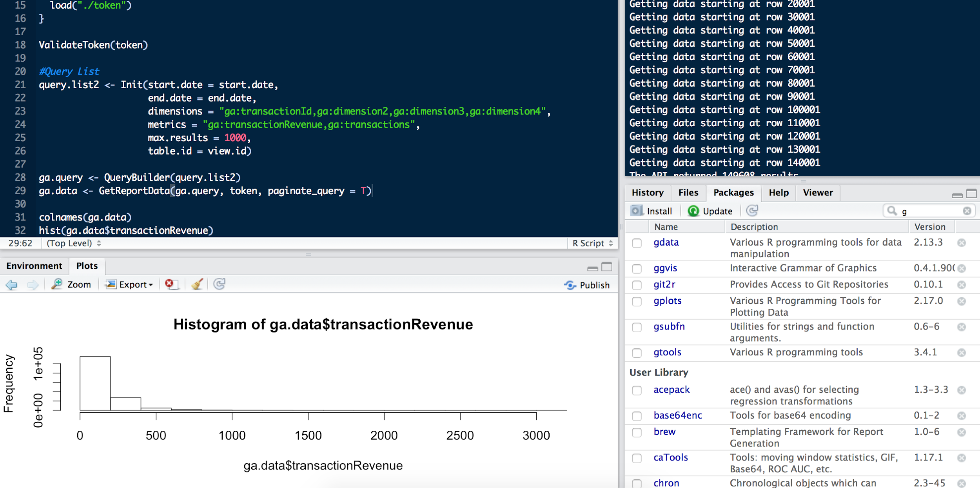
Task: Clear all plots with broom icon
Action: (x=197, y=284)
